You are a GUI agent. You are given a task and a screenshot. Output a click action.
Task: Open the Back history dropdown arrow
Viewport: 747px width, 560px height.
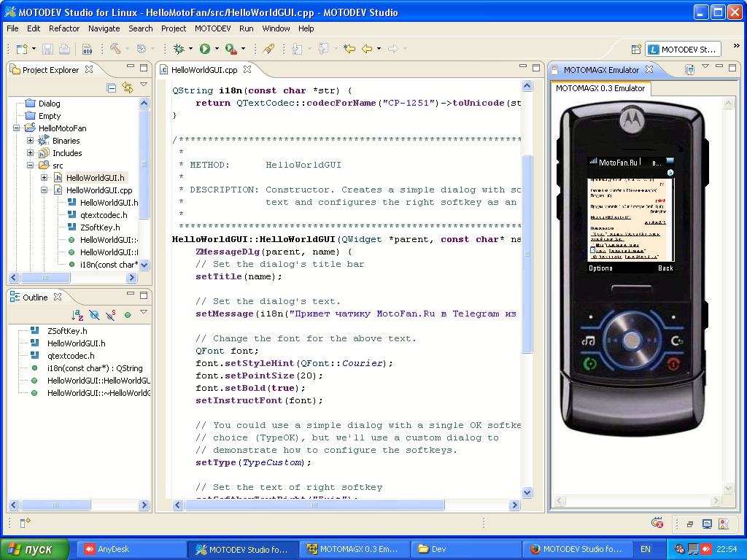379,49
